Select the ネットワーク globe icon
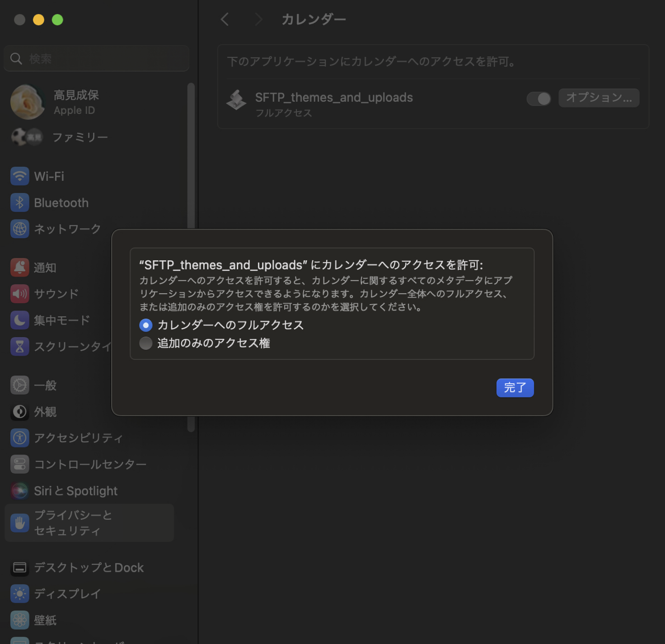Viewport: 665px width, 644px height. coord(19,229)
